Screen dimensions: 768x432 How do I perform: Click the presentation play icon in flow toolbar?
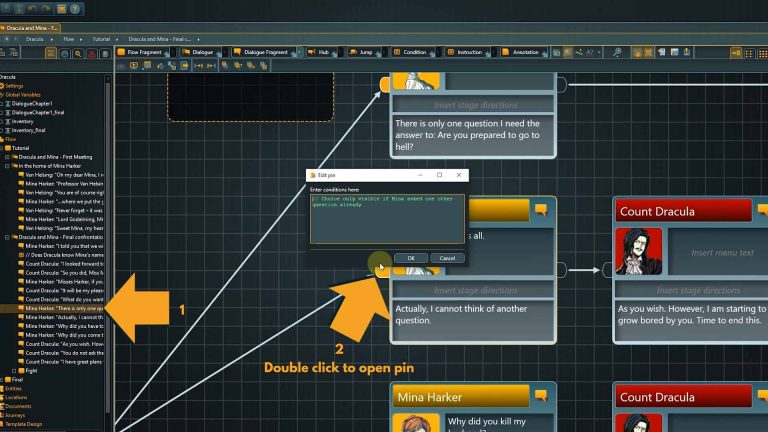[x=134, y=65]
